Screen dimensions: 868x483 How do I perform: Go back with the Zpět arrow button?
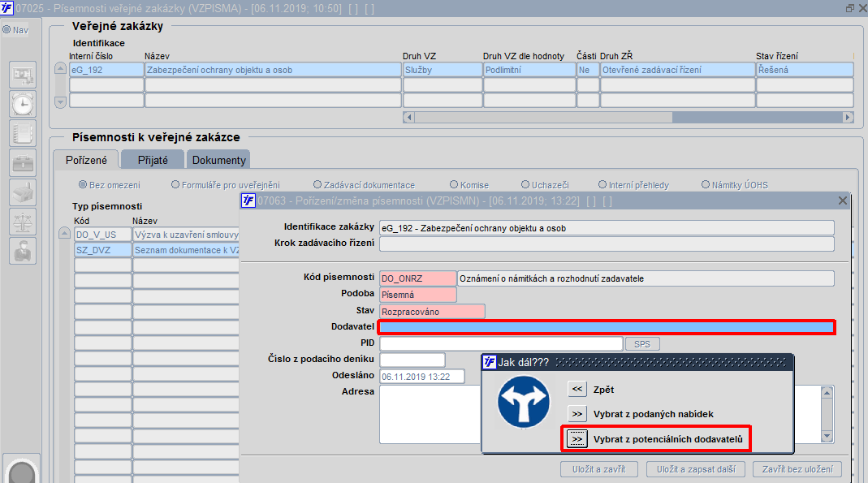pyautogui.click(x=577, y=389)
